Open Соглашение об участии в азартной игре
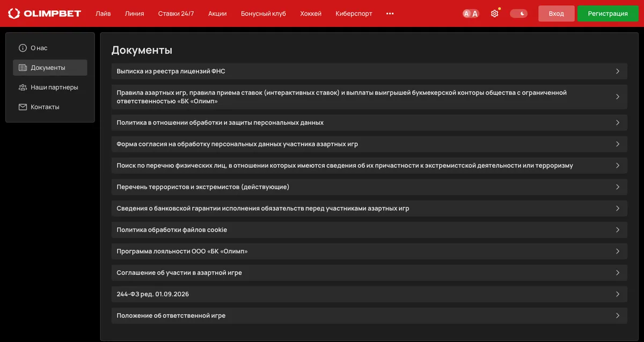Viewport: 644px width, 342px height. coord(369,273)
